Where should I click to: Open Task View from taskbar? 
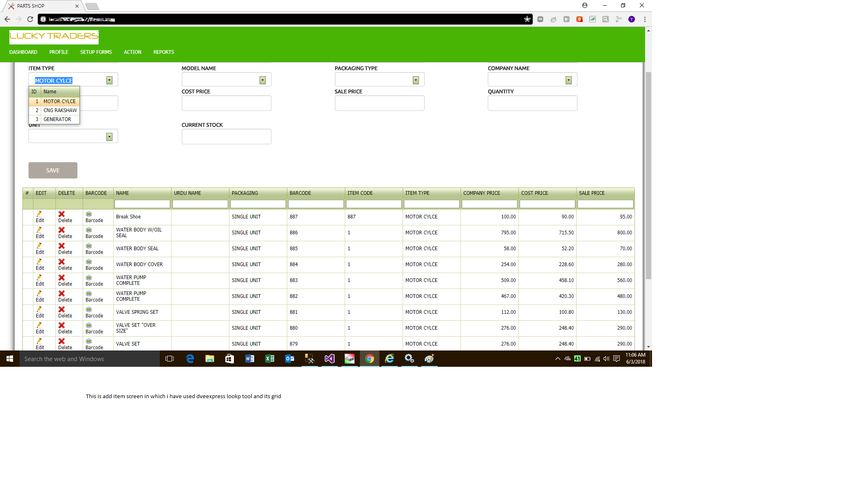pyautogui.click(x=170, y=359)
